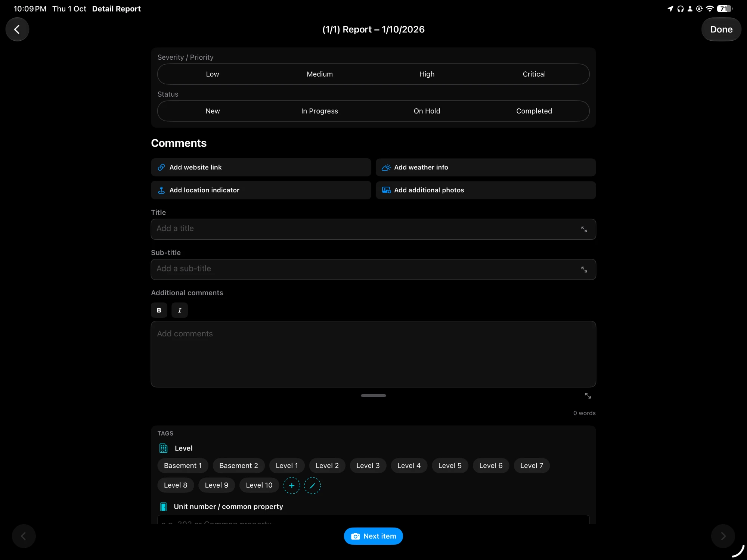747x560 pixels.
Task: Set status to In Progress
Action: (320, 111)
